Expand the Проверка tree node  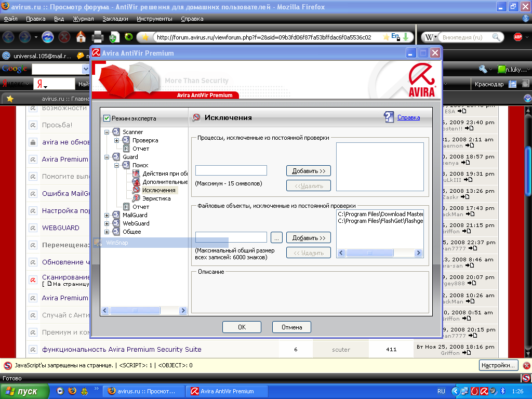click(x=116, y=140)
